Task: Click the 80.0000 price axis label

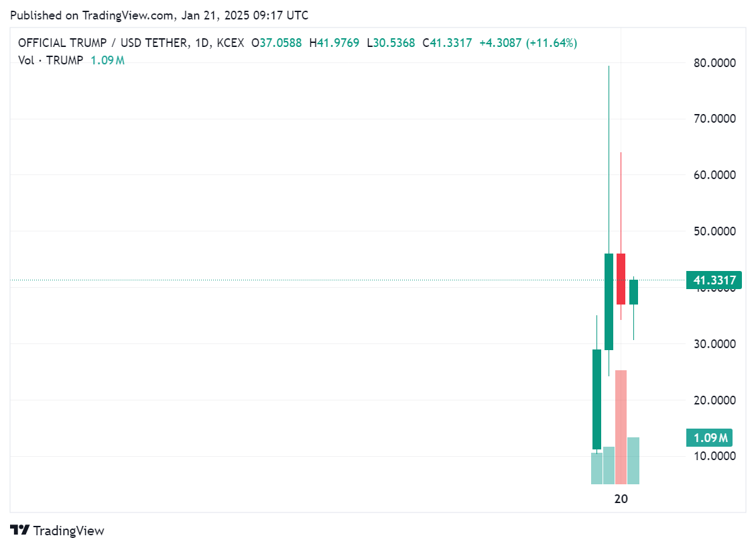Action: point(714,63)
